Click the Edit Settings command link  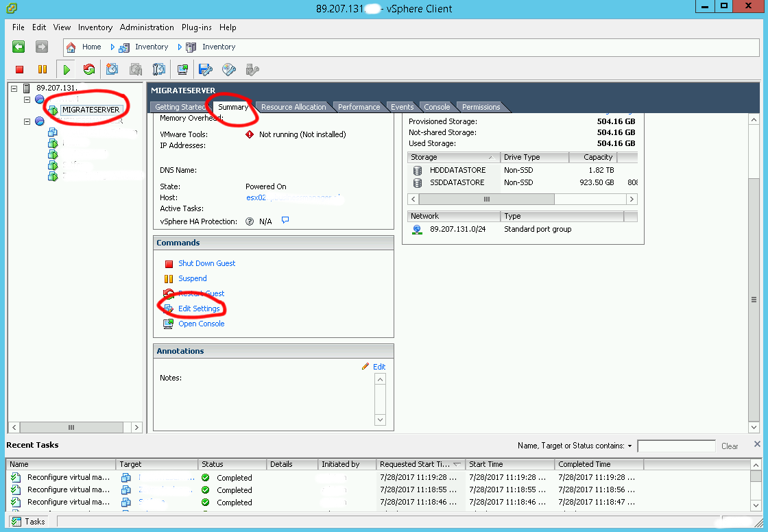tap(199, 309)
